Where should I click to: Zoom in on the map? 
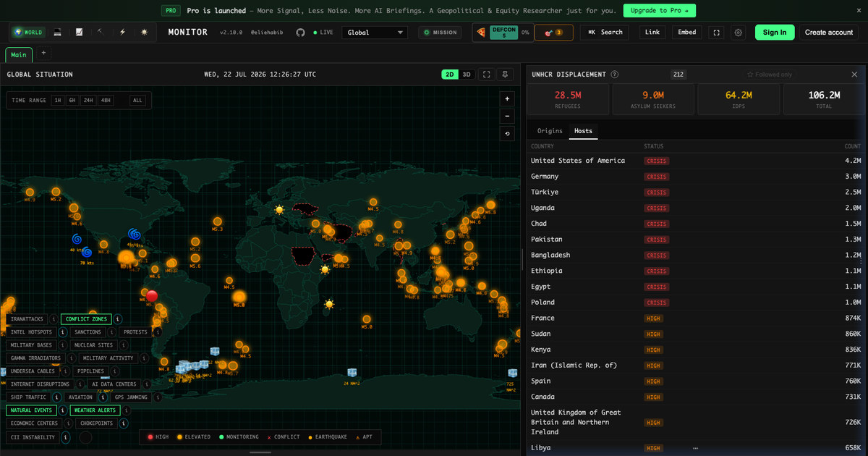pyautogui.click(x=507, y=99)
